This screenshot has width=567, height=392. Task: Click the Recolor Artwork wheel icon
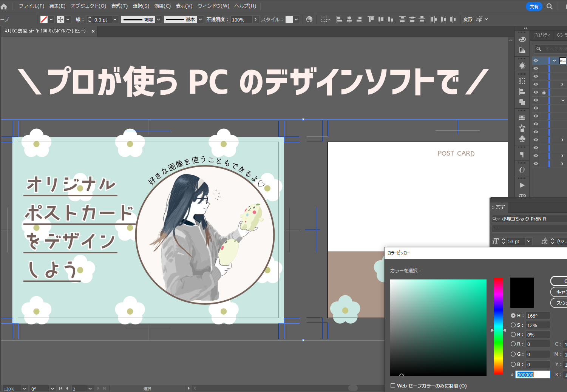[x=309, y=19]
